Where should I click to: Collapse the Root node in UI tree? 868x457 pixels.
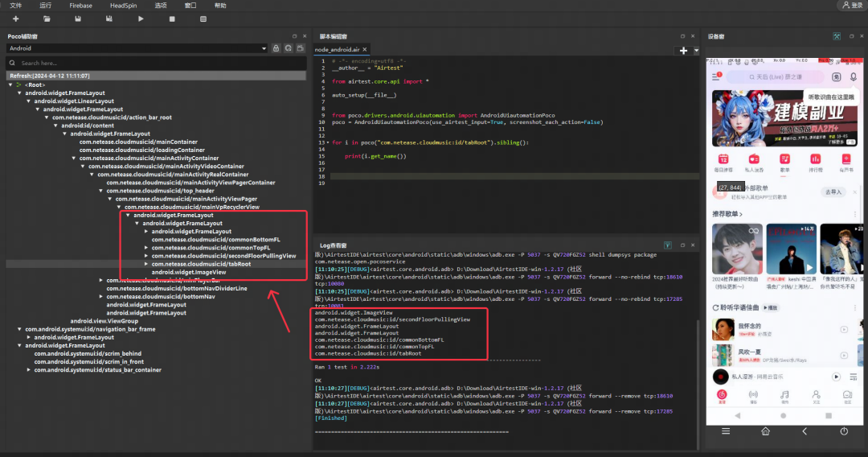pyautogui.click(x=11, y=84)
